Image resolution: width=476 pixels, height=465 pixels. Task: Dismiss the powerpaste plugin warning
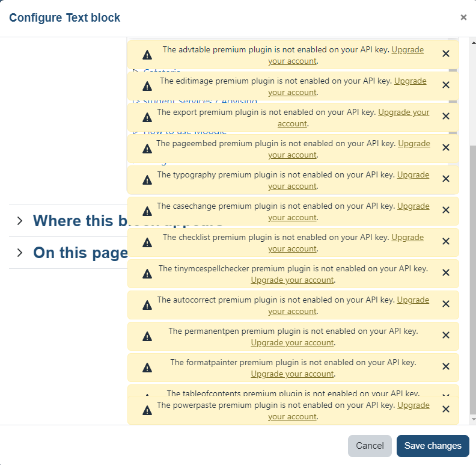[445, 410]
